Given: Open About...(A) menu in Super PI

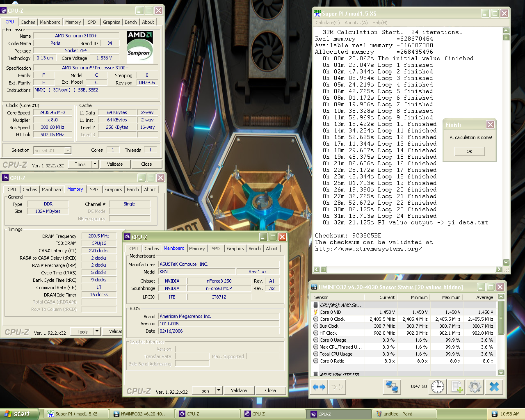Looking at the screenshot, I should click(x=356, y=23).
